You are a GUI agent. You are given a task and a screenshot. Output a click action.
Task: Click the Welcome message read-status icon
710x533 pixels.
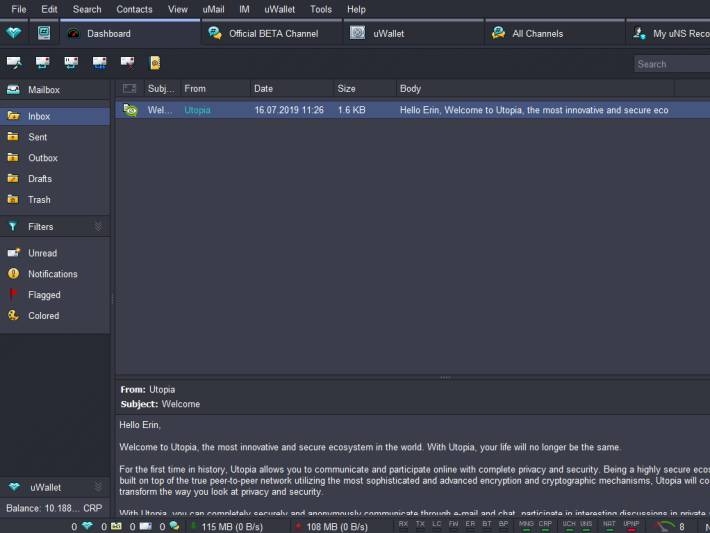[x=130, y=110]
